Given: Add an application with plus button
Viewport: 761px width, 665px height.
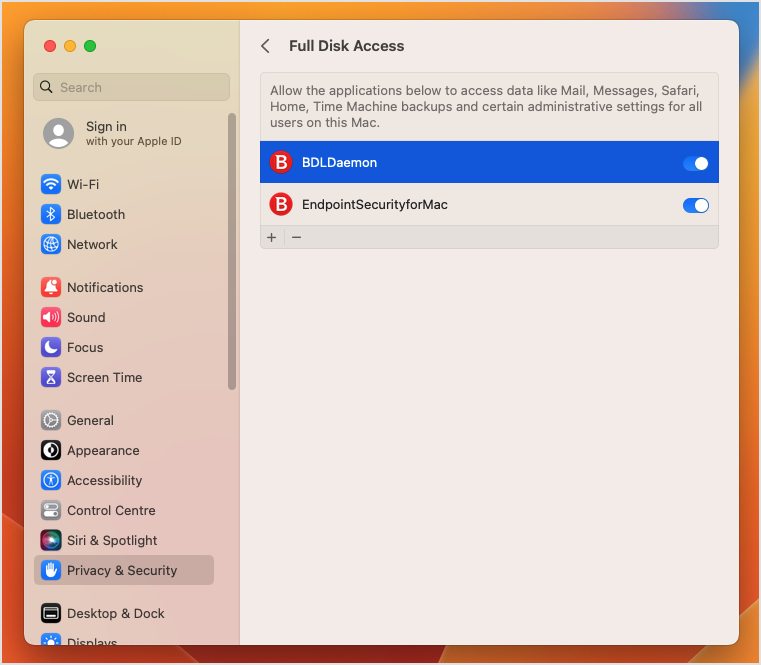Looking at the screenshot, I should coord(272,237).
